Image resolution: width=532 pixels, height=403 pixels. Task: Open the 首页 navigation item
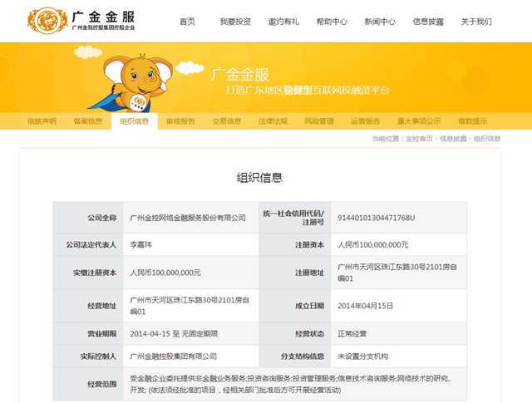click(x=187, y=22)
